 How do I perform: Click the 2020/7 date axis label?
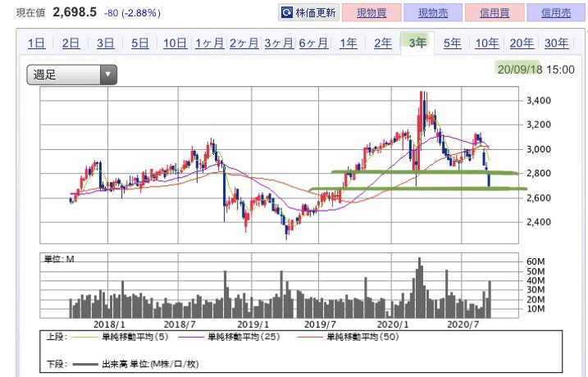click(x=463, y=325)
